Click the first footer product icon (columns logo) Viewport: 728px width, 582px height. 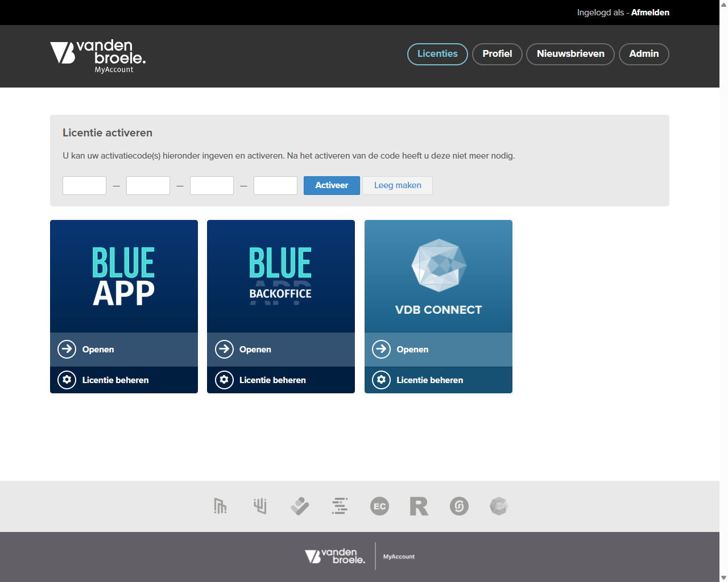pos(220,506)
